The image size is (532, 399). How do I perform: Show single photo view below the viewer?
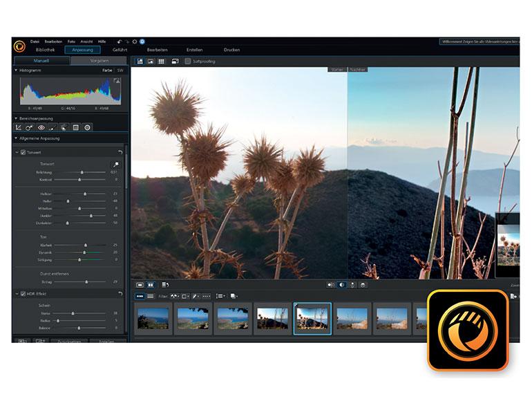140,285
